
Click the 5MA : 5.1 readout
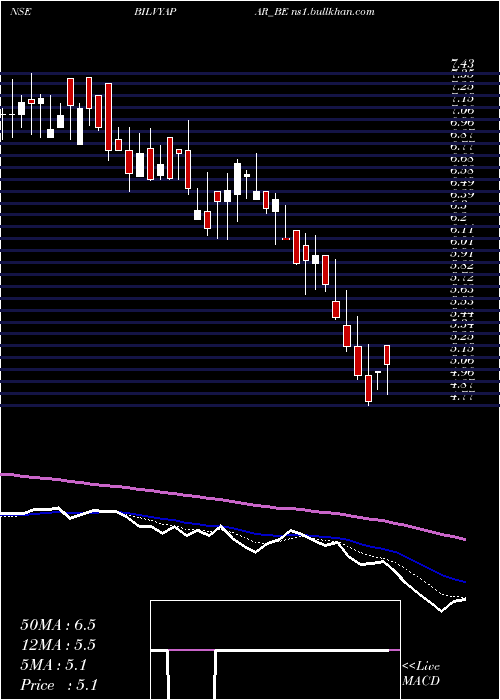54,665
